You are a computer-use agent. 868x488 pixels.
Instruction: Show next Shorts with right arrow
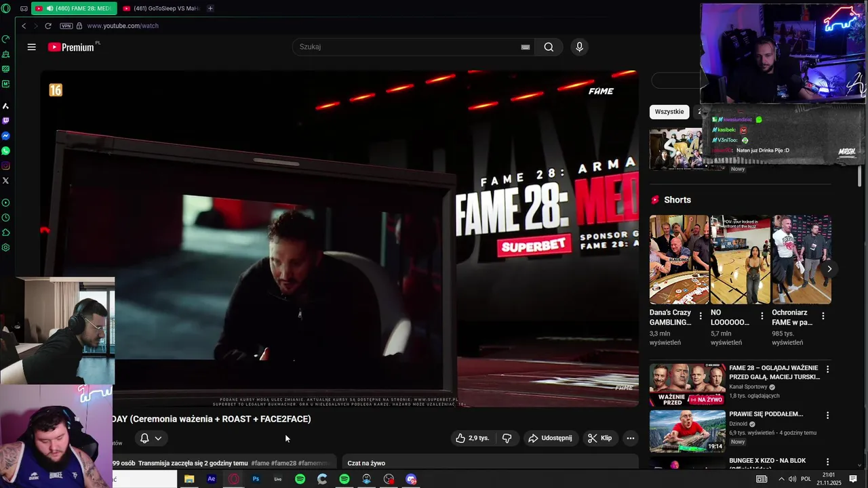pyautogui.click(x=829, y=269)
